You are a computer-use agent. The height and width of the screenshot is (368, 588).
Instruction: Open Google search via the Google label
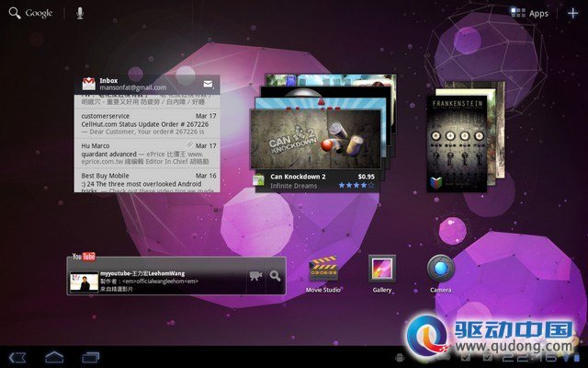click(39, 14)
